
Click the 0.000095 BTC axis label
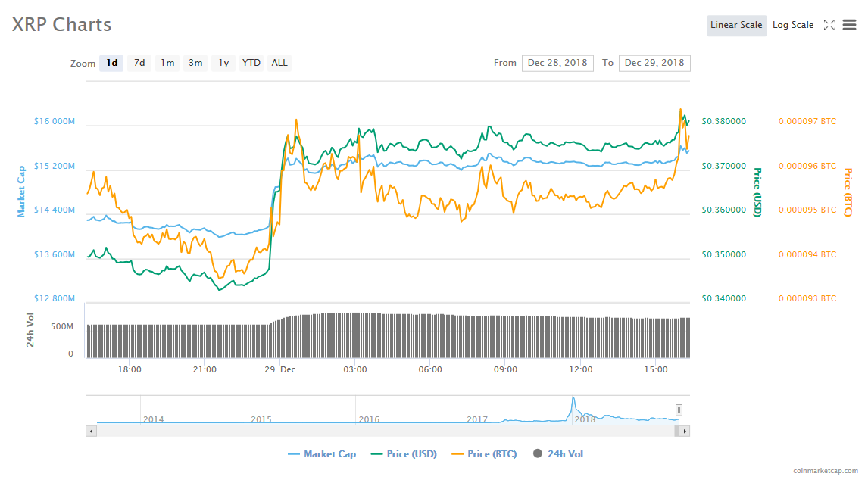coord(807,210)
